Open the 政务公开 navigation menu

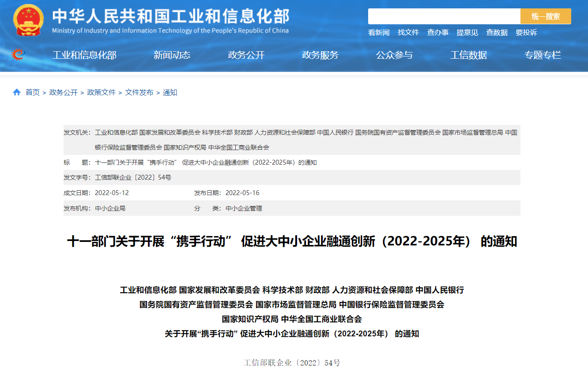(x=246, y=55)
